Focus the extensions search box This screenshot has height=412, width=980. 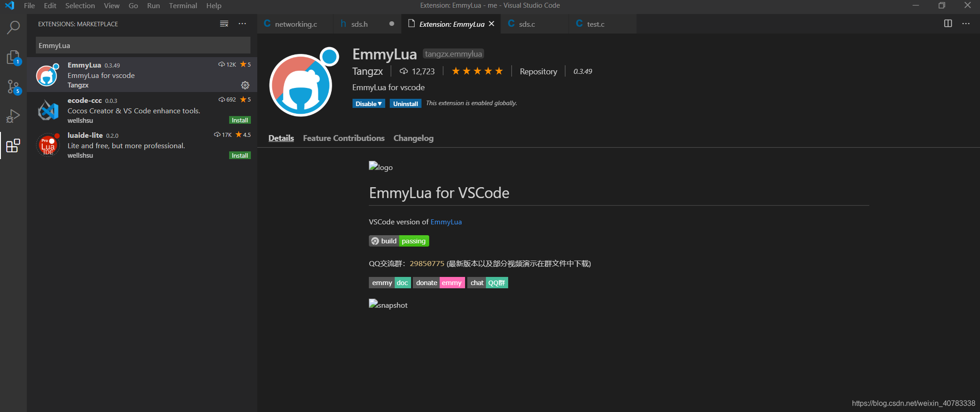click(x=143, y=45)
